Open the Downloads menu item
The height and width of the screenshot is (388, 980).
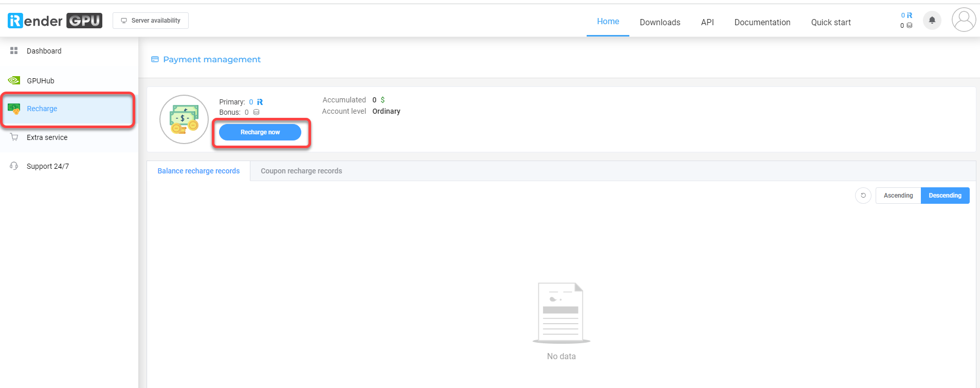660,22
